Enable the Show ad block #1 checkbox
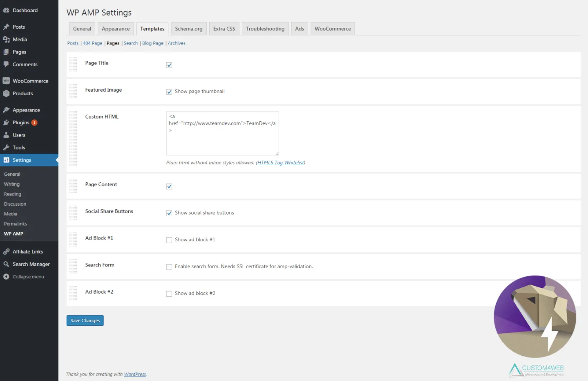 click(169, 240)
